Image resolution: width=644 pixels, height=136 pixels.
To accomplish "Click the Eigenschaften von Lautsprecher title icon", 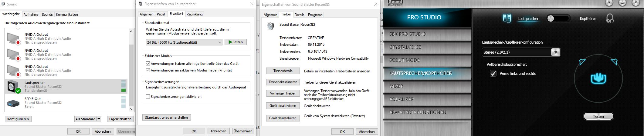I will [140, 4].
